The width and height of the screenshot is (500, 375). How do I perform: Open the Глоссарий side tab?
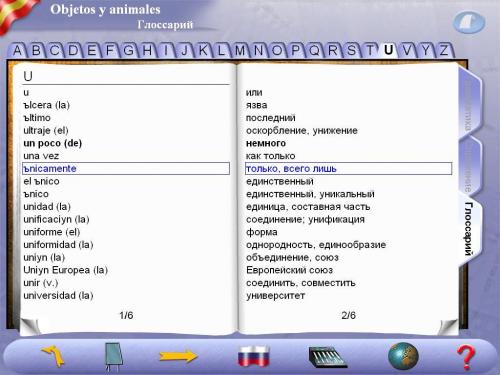point(469,229)
